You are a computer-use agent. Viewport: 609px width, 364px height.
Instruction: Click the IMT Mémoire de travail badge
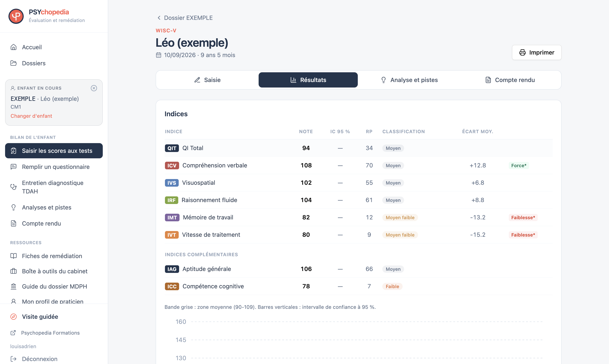point(172,218)
